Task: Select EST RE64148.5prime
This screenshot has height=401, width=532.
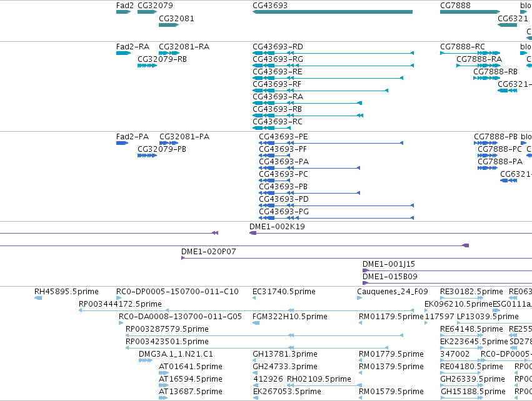Action: [x=462, y=336]
